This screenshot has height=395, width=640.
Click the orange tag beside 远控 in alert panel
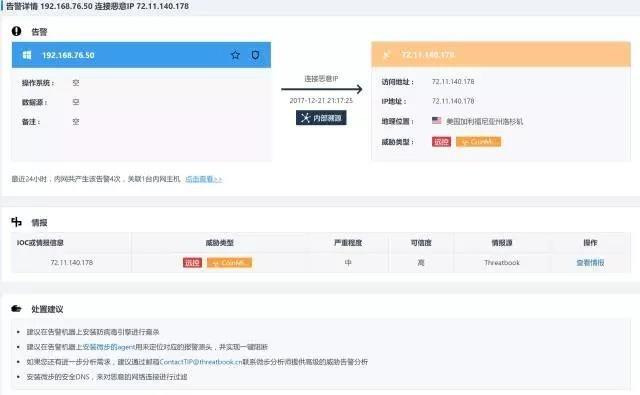pos(478,142)
